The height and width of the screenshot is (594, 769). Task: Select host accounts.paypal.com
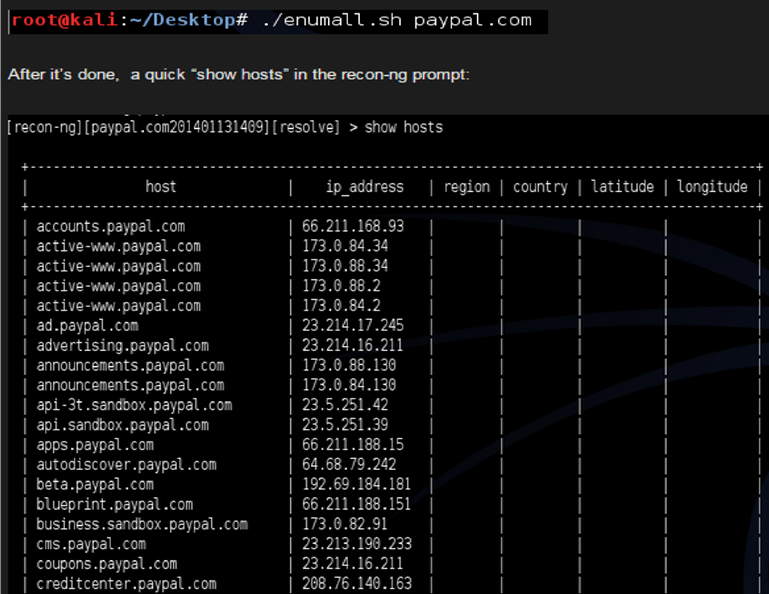click(111, 227)
